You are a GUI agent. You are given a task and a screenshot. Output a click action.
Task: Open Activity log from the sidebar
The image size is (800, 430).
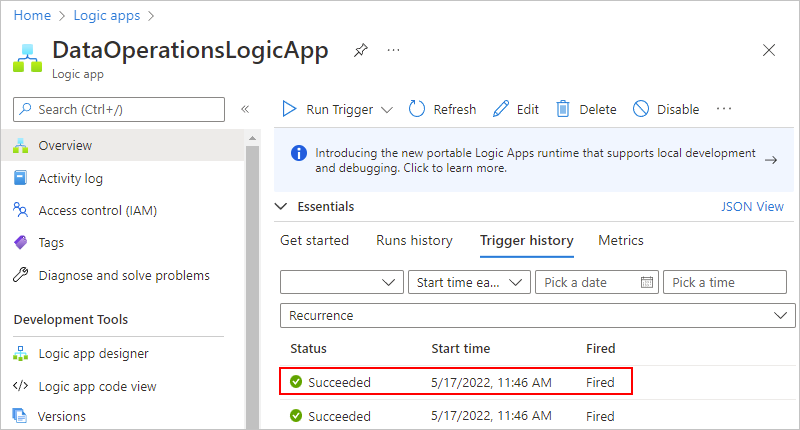(70, 178)
